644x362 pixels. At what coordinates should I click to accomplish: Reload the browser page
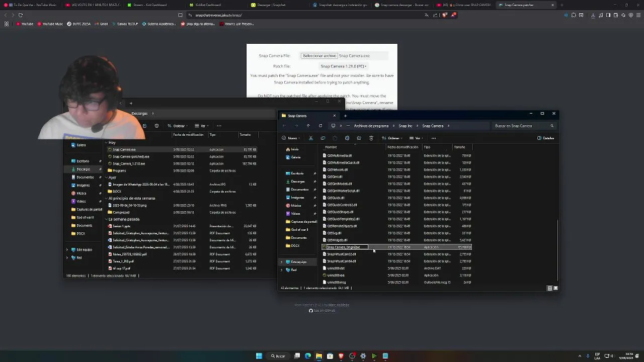(x=20, y=15)
